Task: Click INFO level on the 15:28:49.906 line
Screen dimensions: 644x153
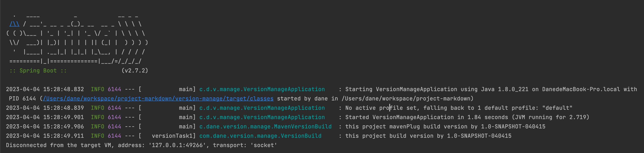Action: point(98,127)
